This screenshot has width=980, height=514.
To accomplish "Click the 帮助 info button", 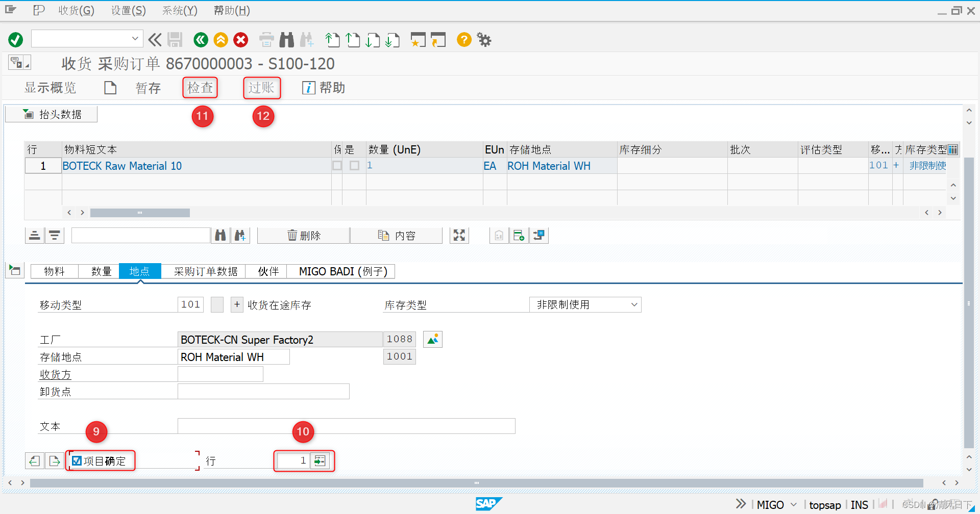I will pos(324,88).
